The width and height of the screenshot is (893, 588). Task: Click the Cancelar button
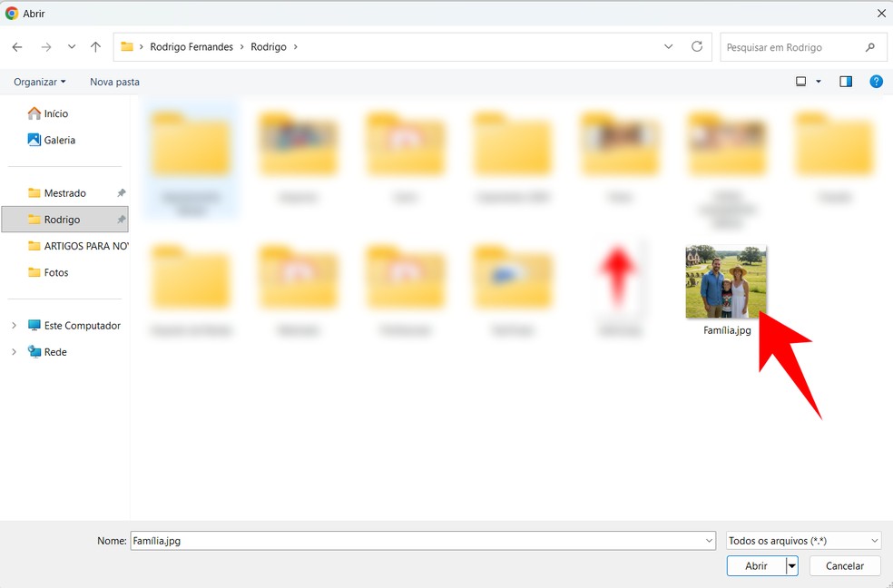coord(845,566)
